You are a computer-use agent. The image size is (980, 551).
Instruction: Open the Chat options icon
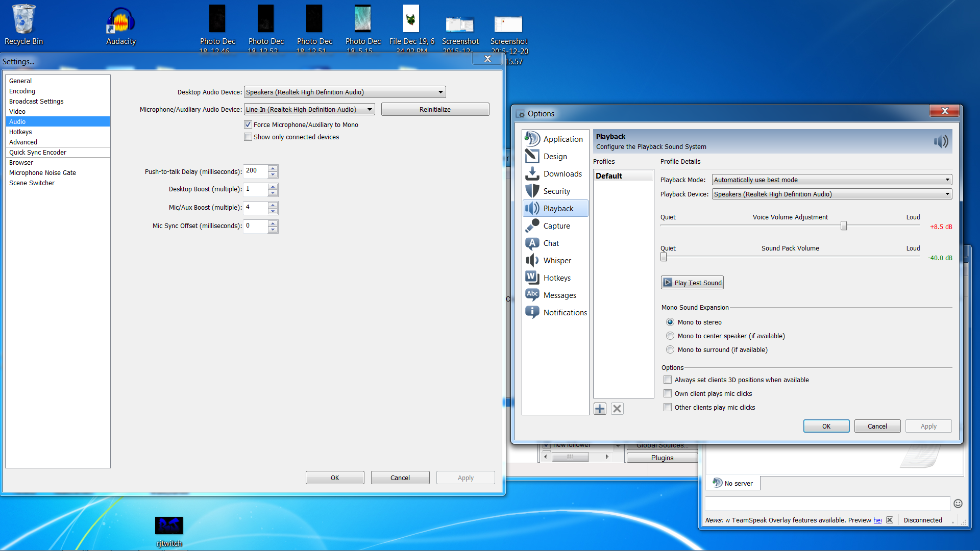coord(532,243)
